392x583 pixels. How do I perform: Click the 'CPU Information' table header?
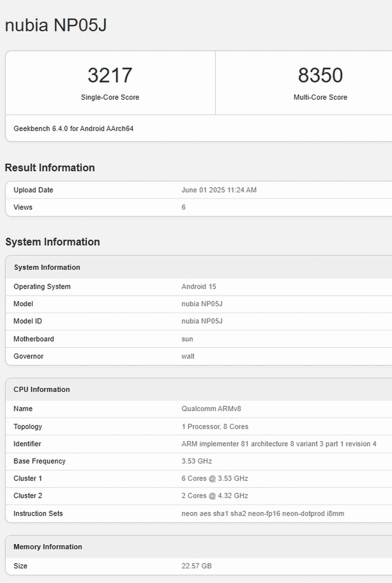click(x=42, y=390)
